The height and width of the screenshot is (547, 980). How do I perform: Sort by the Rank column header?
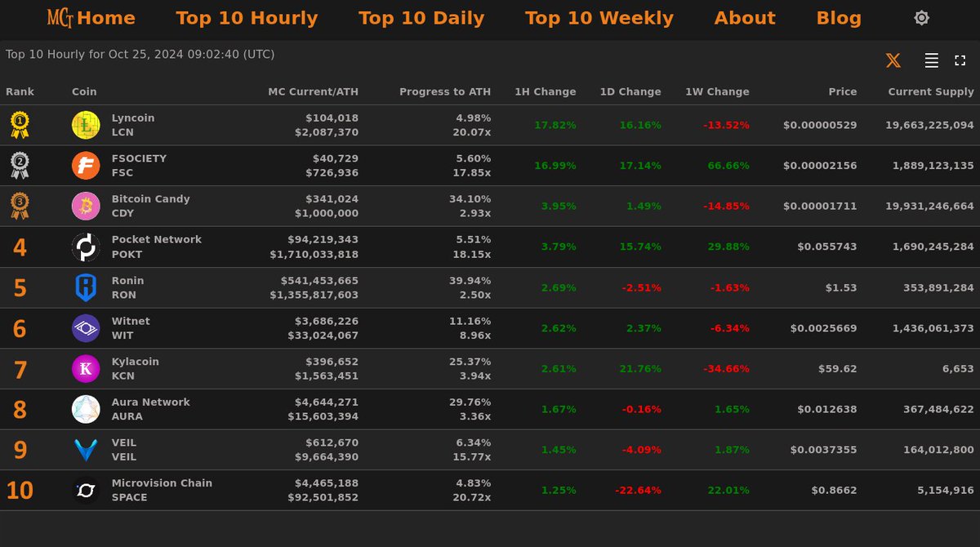click(x=20, y=91)
